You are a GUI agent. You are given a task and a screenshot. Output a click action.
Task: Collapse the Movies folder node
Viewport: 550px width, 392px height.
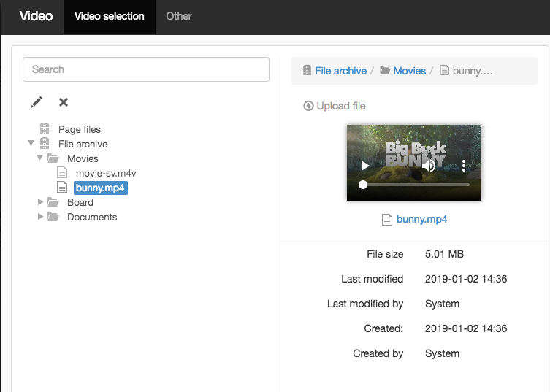39,158
